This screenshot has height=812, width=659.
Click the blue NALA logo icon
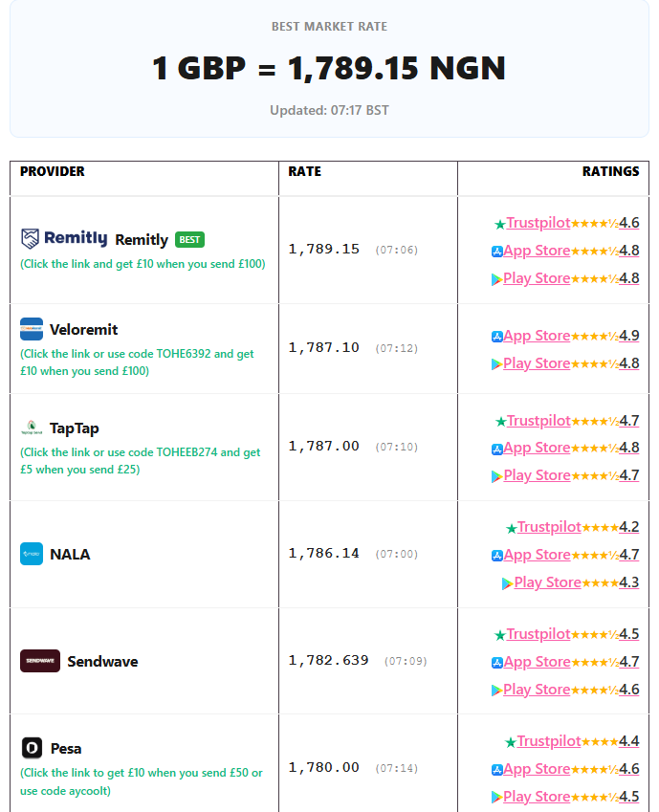pos(32,554)
